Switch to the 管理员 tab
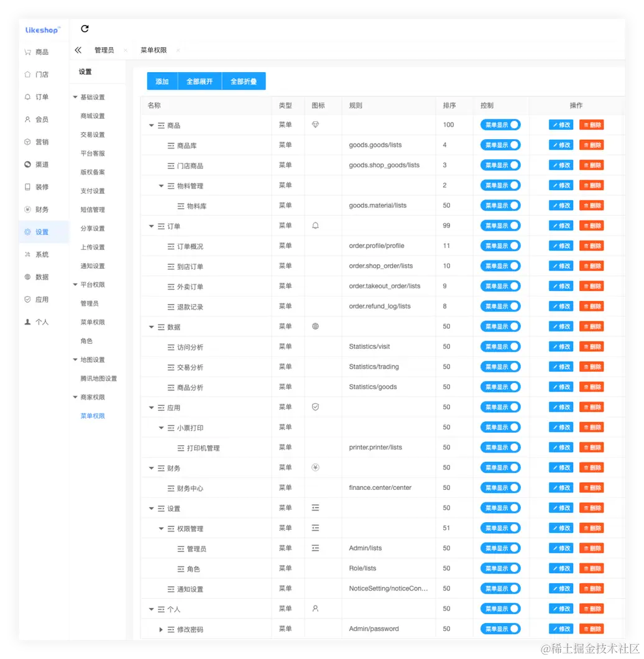The height and width of the screenshot is (659, 644). pos(104,50)
